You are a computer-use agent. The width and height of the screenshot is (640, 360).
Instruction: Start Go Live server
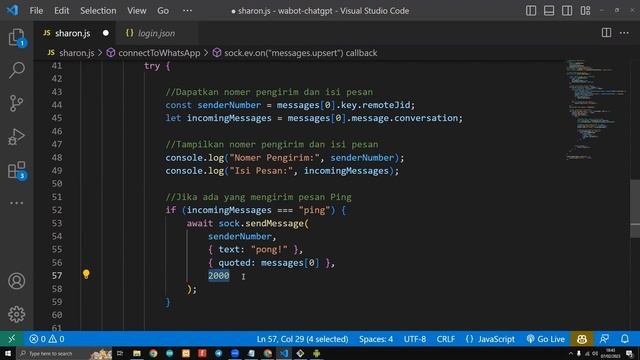546,339
